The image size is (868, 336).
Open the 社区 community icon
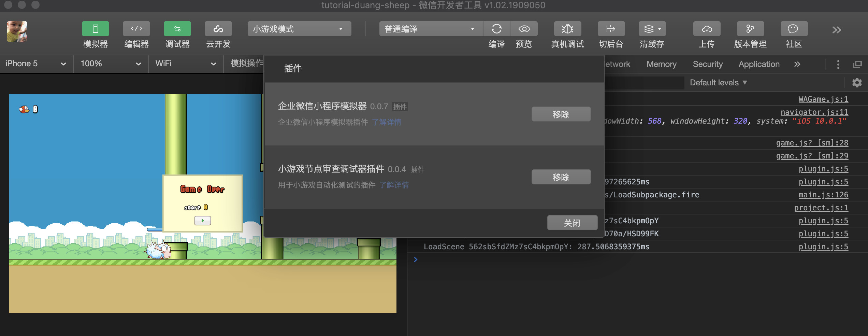[x=794, y=29]
